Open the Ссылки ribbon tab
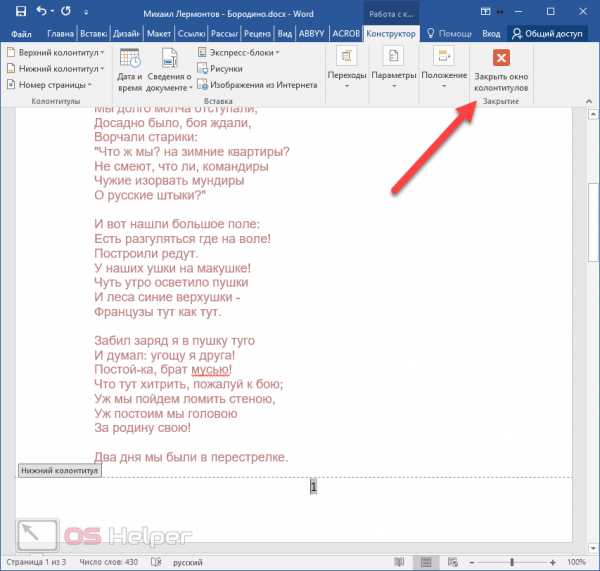This screenshot has width=600, height=571. coord(191,34)
